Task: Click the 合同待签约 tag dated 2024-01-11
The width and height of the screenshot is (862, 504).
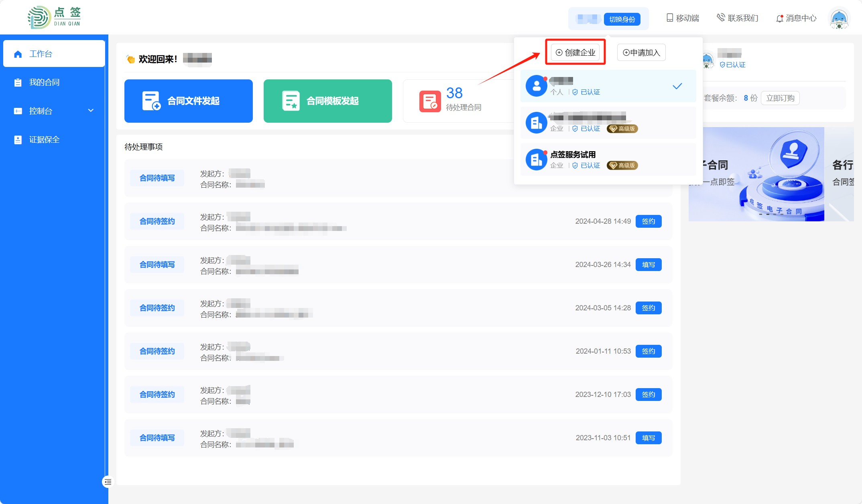Action: click(x=157, y=351)
